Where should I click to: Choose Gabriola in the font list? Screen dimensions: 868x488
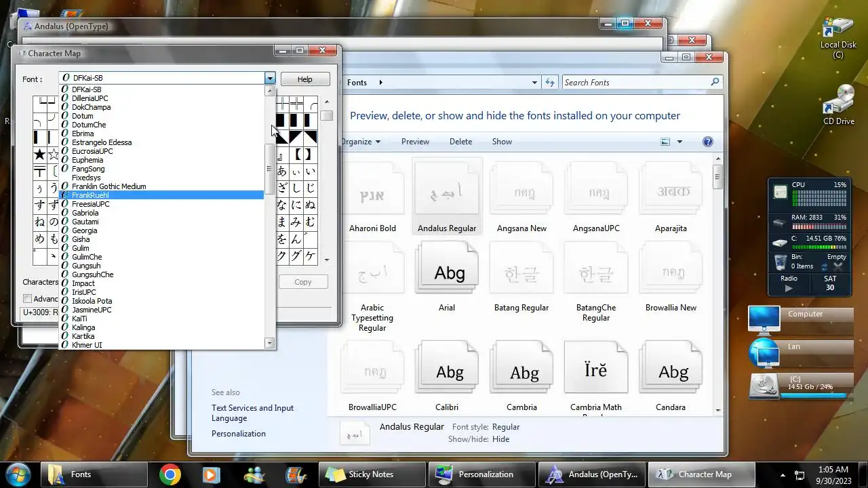(161, 213)
